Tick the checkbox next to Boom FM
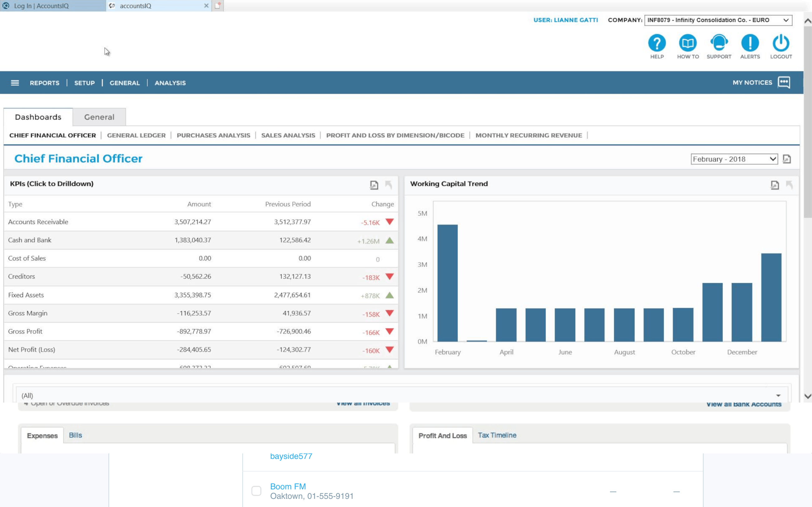Viewport: 812px width, 507px height. tap(256, 490)
